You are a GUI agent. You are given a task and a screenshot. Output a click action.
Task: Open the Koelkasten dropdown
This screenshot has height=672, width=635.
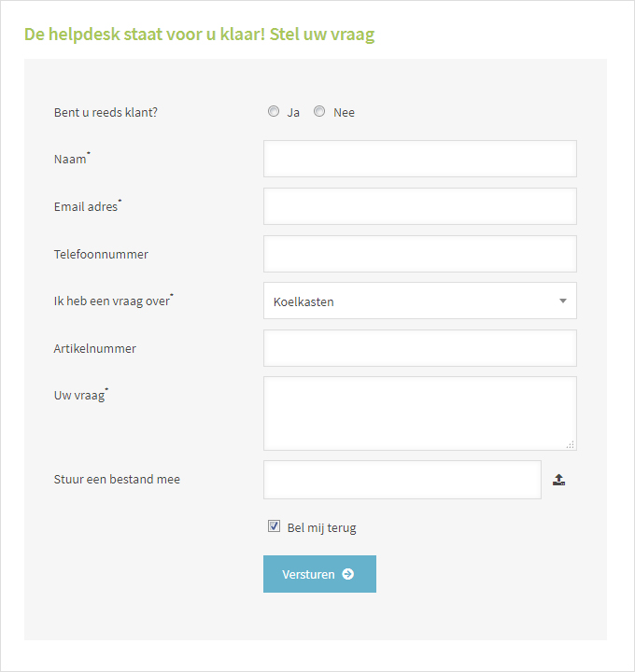pyautogui.click(x=420, y=301)
